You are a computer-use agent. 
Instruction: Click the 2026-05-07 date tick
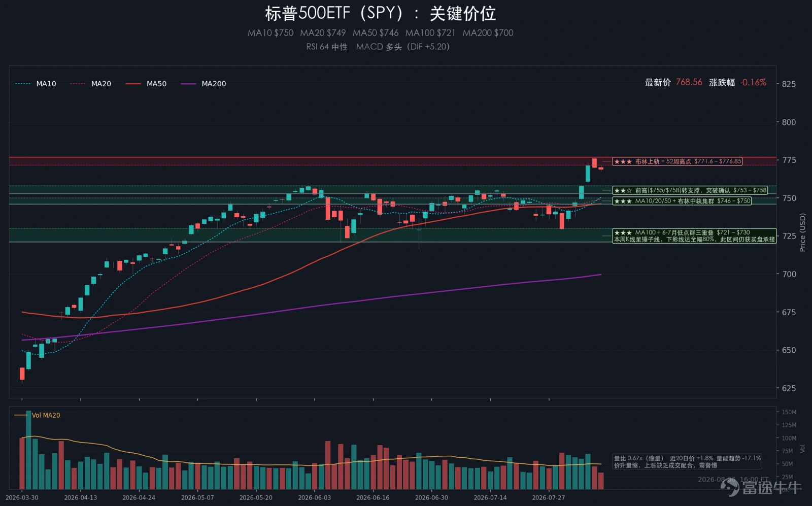[x=197, y=498]
